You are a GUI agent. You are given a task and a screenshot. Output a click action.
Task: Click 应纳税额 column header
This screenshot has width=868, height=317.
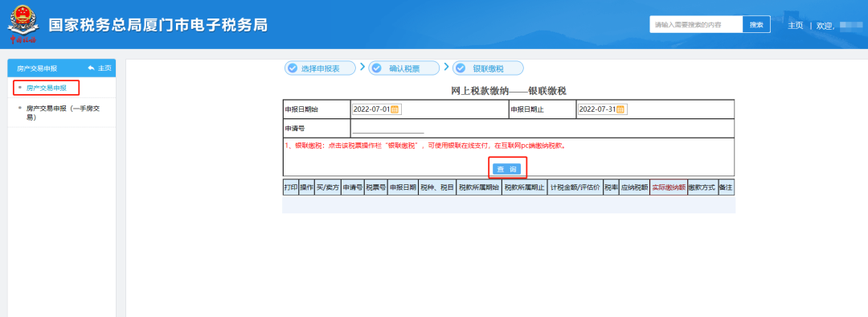[634, 187]
